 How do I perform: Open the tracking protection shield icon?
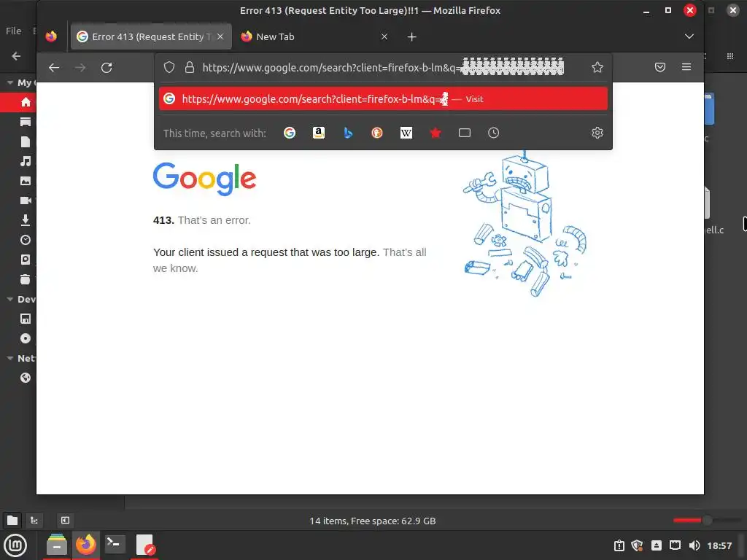pyautogui.click(x=169, y=67)
